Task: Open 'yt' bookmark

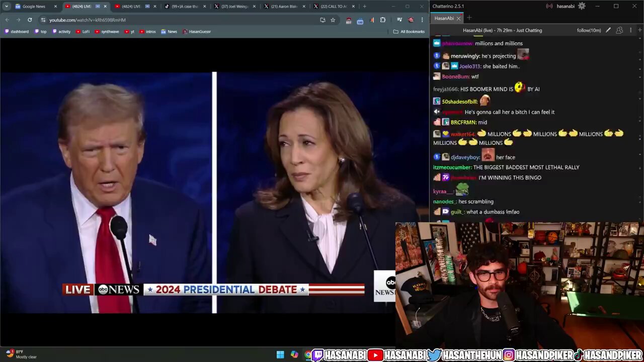Action: (129, 31)
